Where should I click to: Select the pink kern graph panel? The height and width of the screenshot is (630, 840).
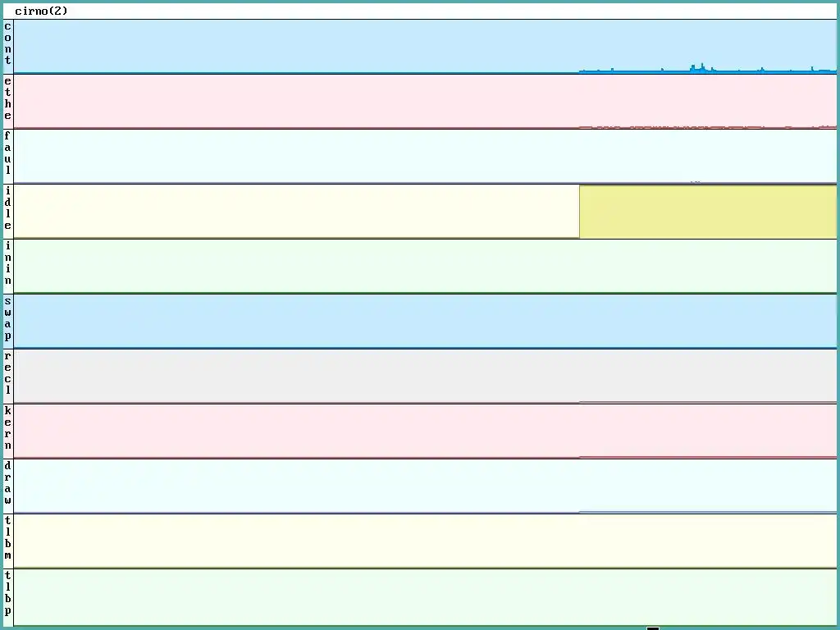click(x=425, y=431)
